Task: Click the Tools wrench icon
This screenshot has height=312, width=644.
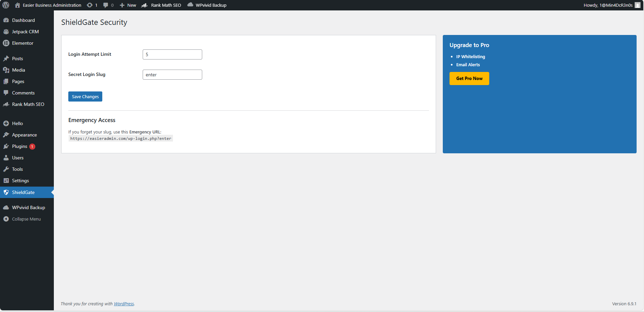Action: tap(6, 169)
